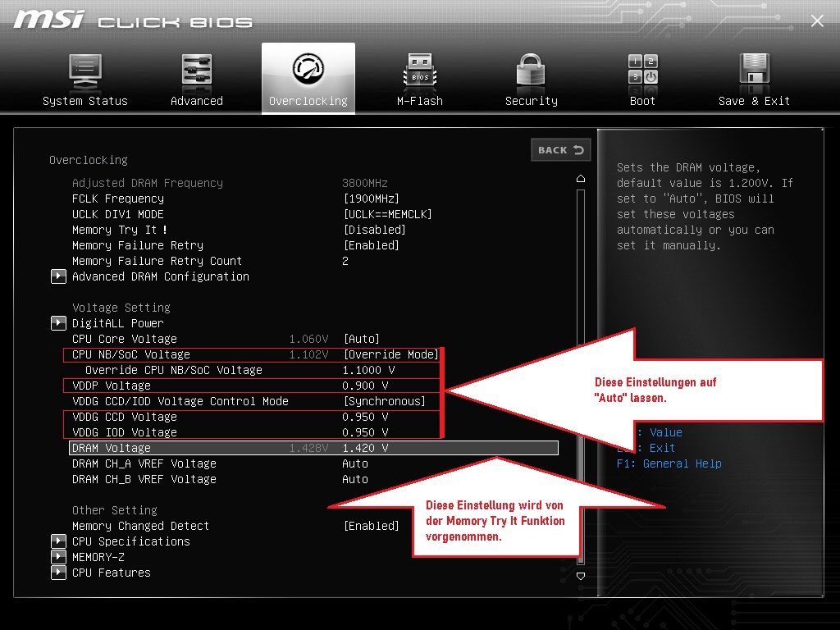Toggle Memory Try It ! [Disabled] value
Image resolution: width=840 pixels, height=630 pixels.
pyautogui.click(x=374, y=230)
